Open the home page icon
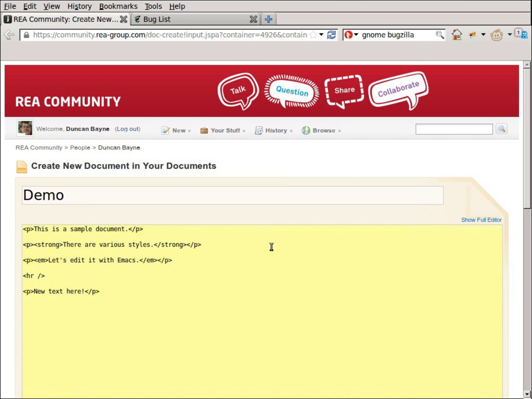532x399 pixels. point(457,35)
